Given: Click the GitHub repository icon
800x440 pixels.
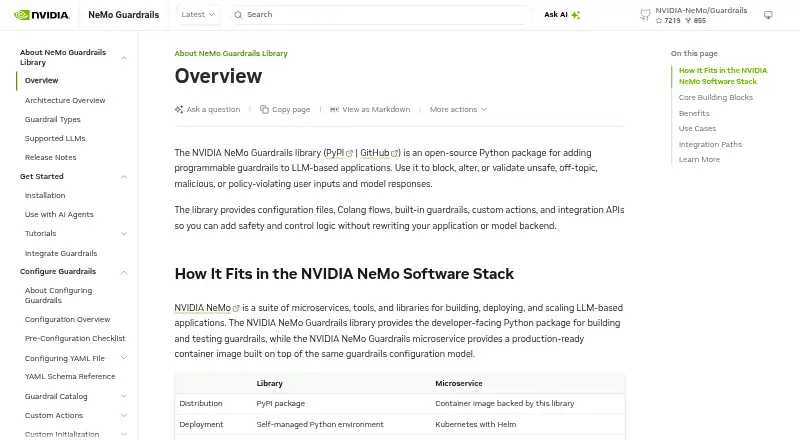Looking at the screenshot, I should 645,15.
